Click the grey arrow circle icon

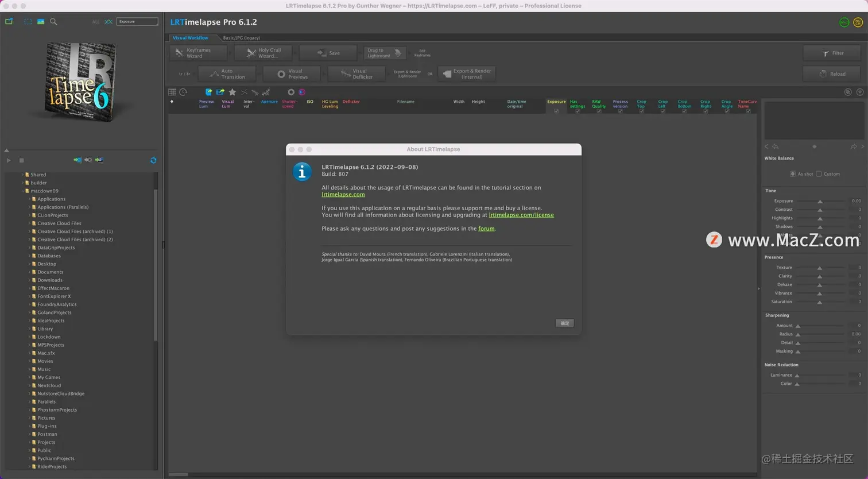(88, 160)
